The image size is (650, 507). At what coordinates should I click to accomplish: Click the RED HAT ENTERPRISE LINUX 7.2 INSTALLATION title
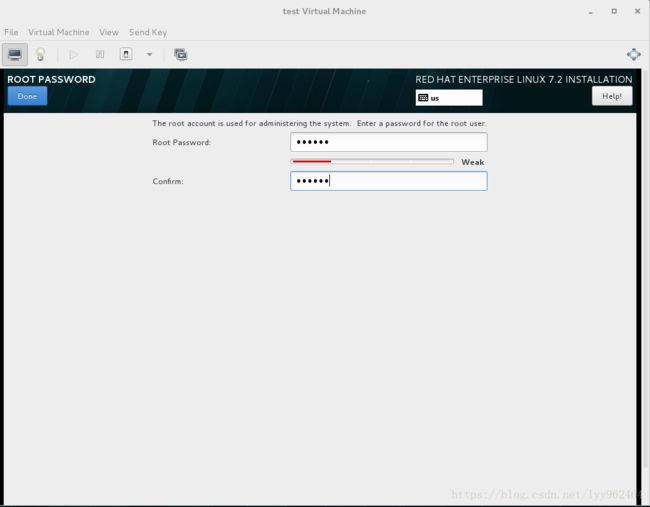click(x=524, y=79)
